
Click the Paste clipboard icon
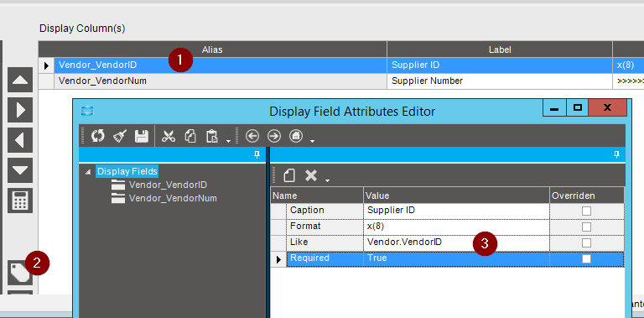coord(212,136)
